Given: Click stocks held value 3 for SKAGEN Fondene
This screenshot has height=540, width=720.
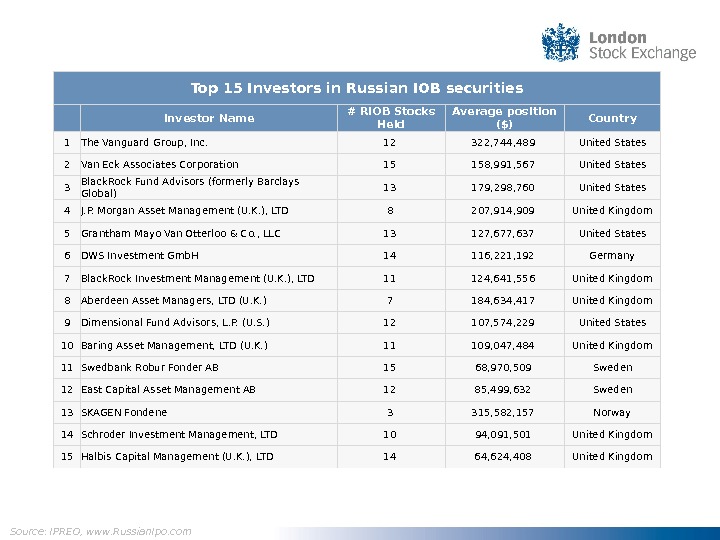Looking at the screenshot, I should tap(390, 412).
